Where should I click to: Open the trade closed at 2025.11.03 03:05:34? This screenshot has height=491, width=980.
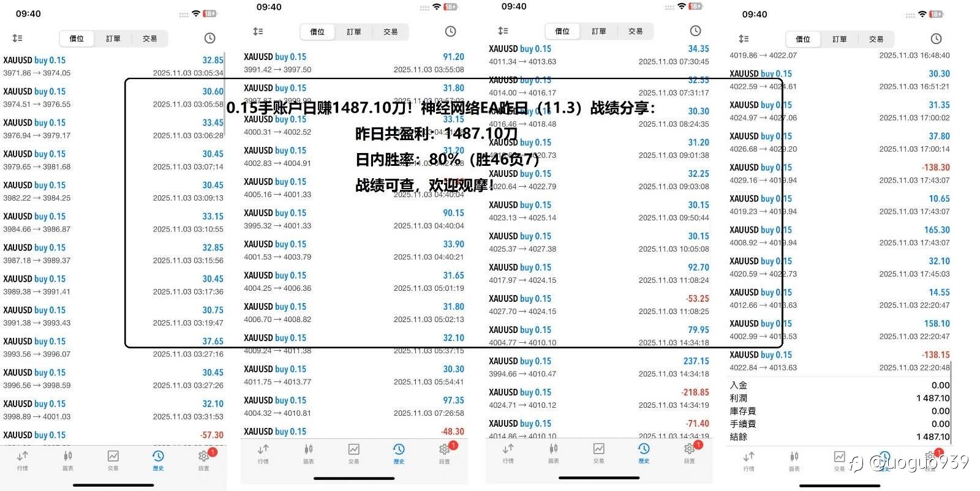113,66
